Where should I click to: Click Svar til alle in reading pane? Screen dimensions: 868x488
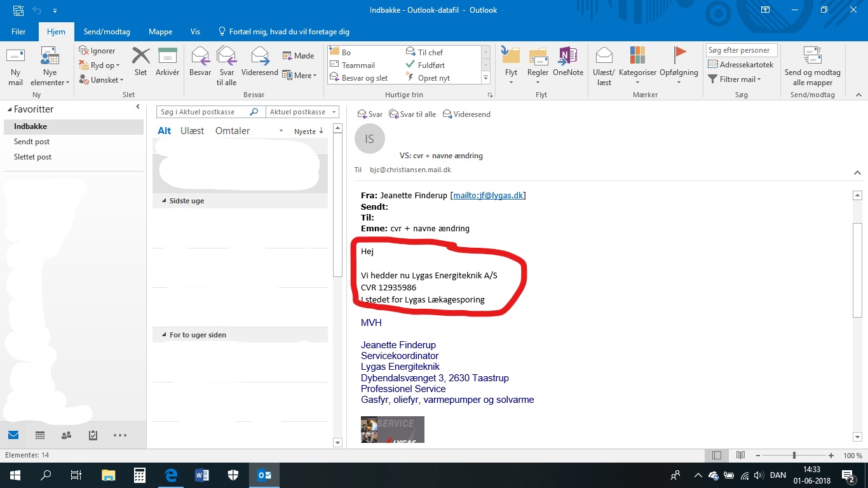[x=412, y=114]
